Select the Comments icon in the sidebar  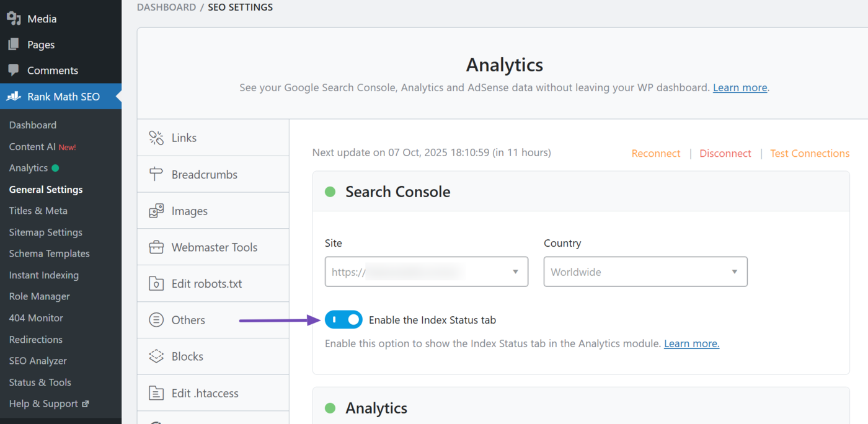coord(14,70)
